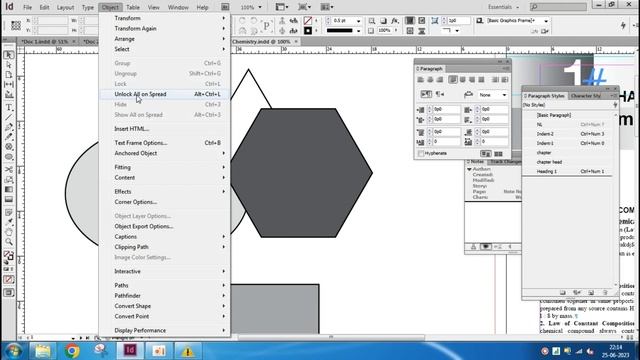Screen dimensions: 640x360
Task: Select the Scissors tool
Action: pyautogui.click(x=9, y=169)
